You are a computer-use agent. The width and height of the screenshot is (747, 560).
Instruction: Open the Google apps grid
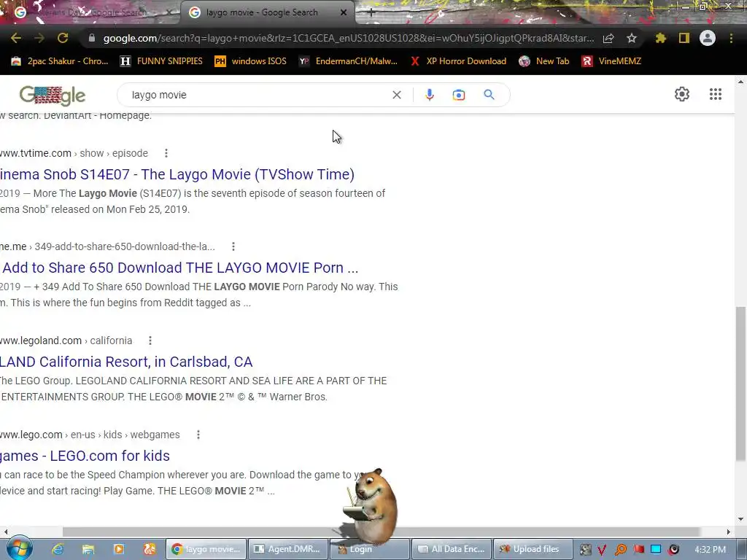(x=715, y=94)
